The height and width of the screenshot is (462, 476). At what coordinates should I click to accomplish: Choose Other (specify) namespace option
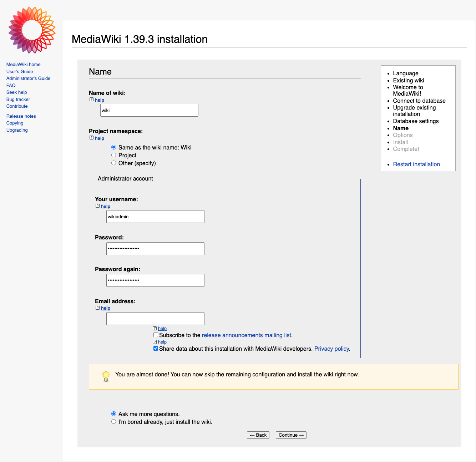114,163
